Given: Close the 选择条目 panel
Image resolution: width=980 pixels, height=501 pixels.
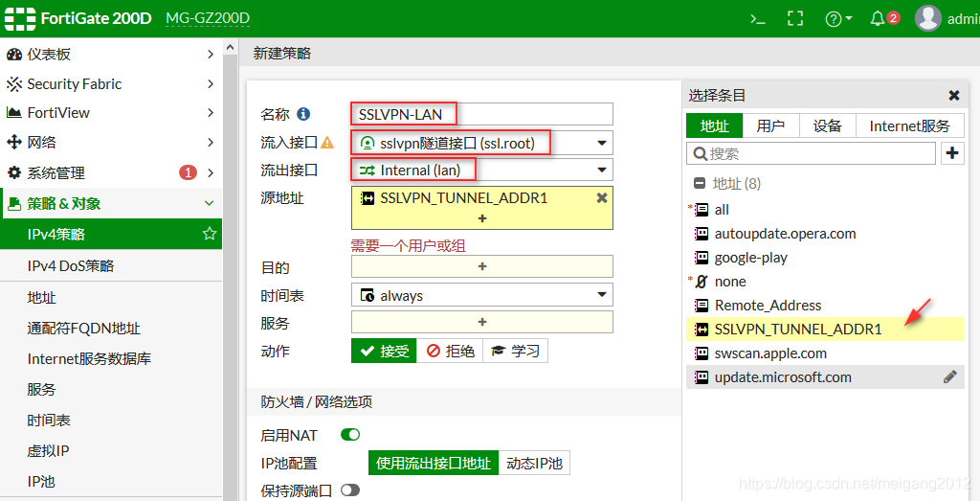Looking at the screenshot, I should coord(954,95).
